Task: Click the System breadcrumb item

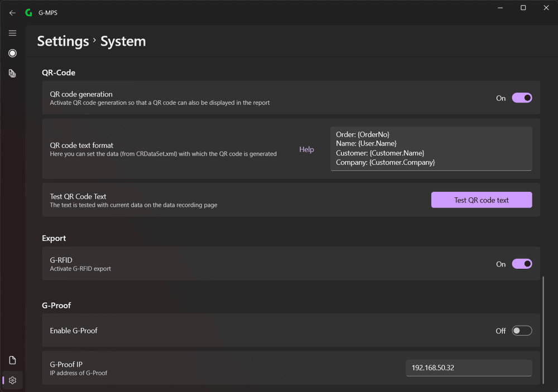Action: click(123, 41)
